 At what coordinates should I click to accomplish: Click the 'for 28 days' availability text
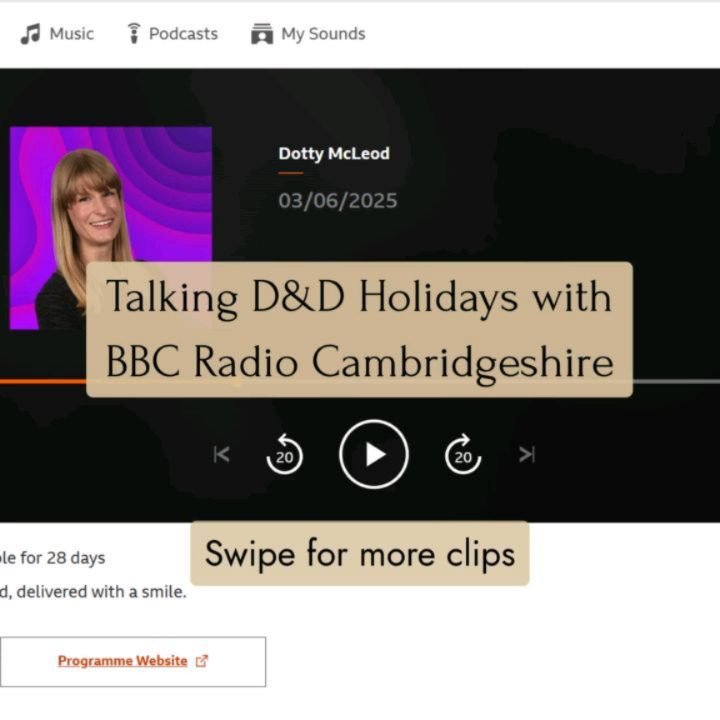click(x=62, y=558)
